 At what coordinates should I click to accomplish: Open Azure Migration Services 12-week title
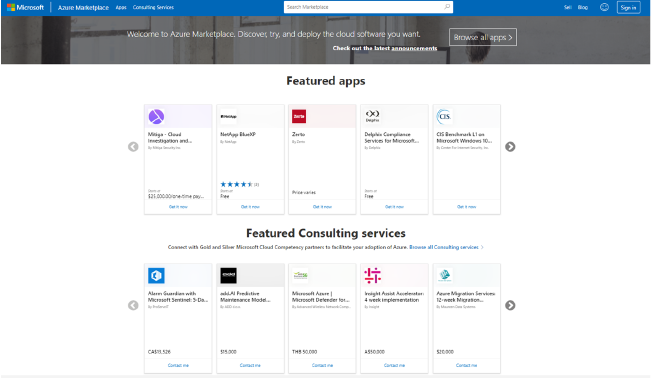pos(466,297)
